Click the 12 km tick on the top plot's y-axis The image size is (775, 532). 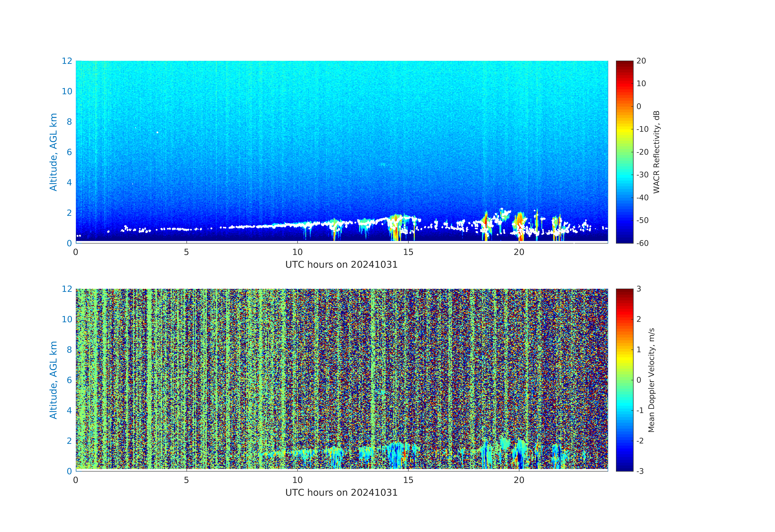click(x=67, y=61)
